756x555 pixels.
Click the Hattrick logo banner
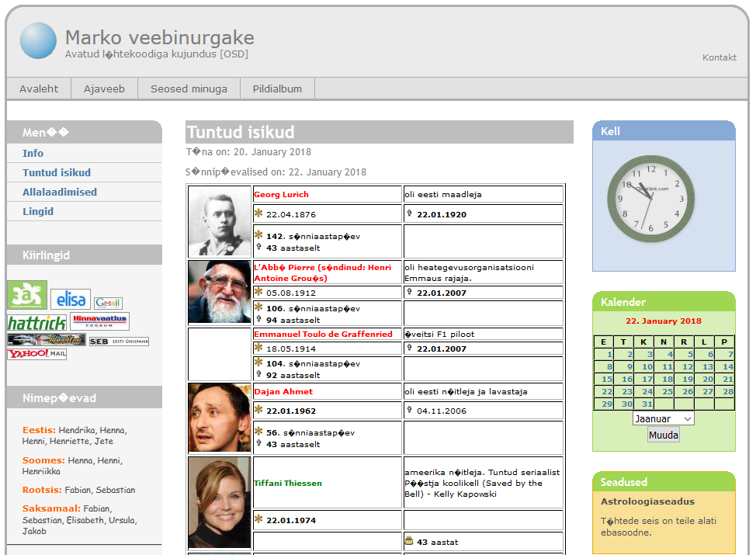[36, 322]
